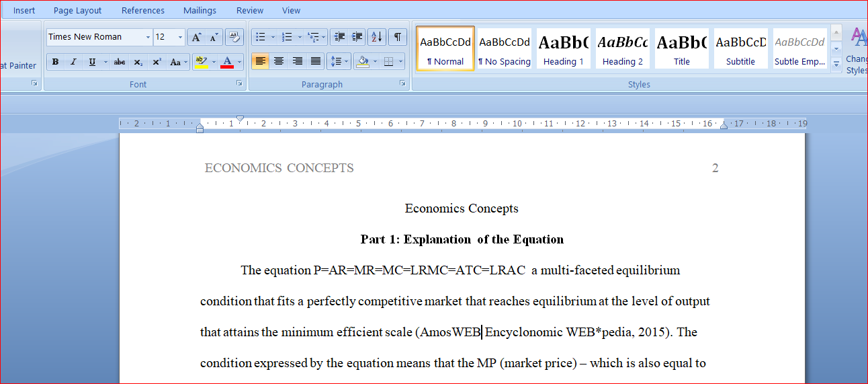
Task: Open the Review ribbon tab
Action: (x=250, y=10)
